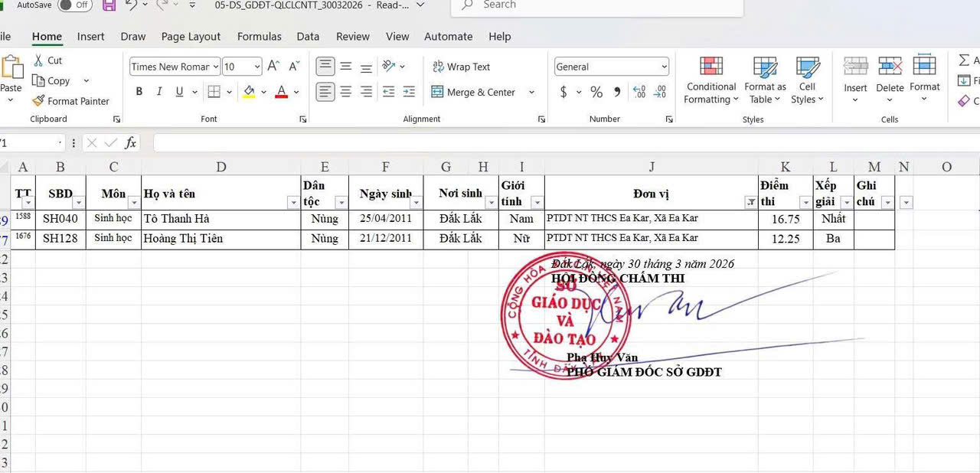This screenshot has width=980, height=473.
Task: Toggle Underline text formatting
Action: 179,92
